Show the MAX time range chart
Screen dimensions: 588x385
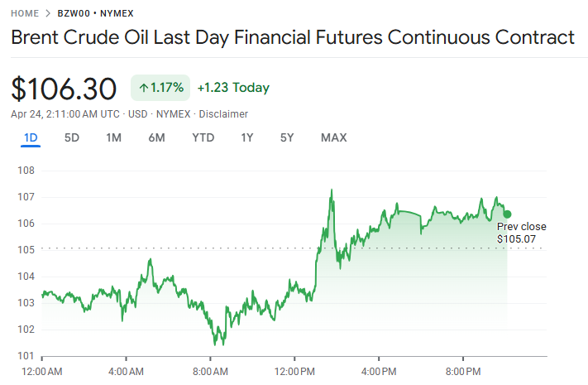tap(334, 137)
